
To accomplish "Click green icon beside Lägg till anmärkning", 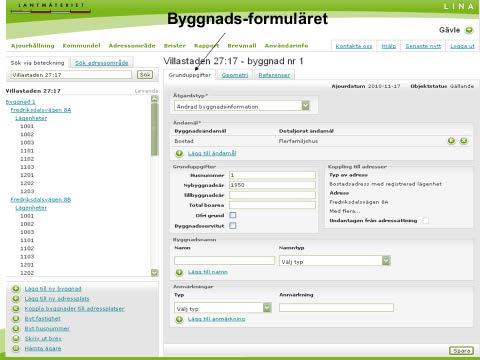I will tap(179, 319).
